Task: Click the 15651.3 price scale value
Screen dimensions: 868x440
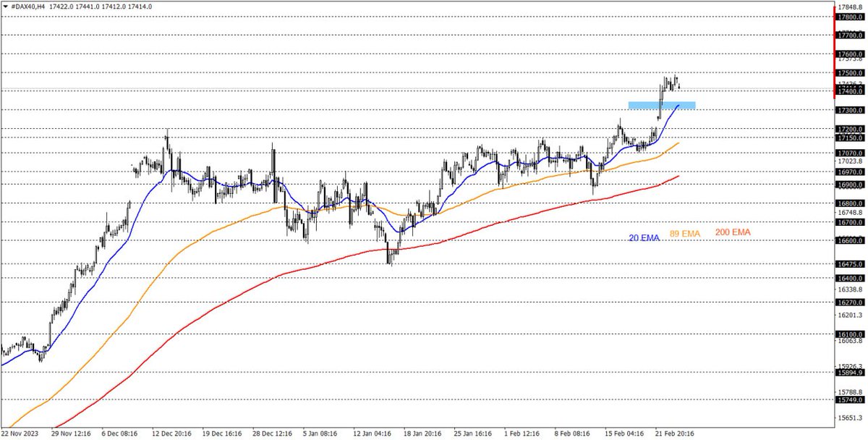Action: [x=850, y=418]
